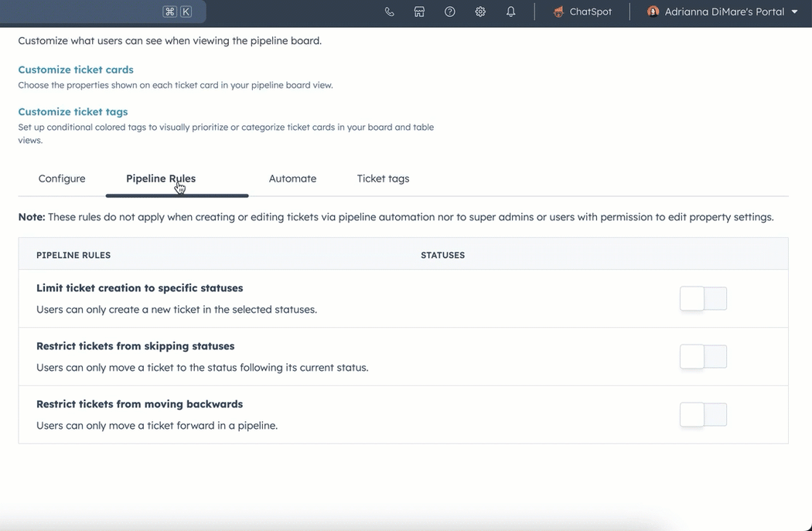The width and height of the screenshot is (812, 531).
Task: Open the calling icon in the top navigation
Action: [389, 12]
